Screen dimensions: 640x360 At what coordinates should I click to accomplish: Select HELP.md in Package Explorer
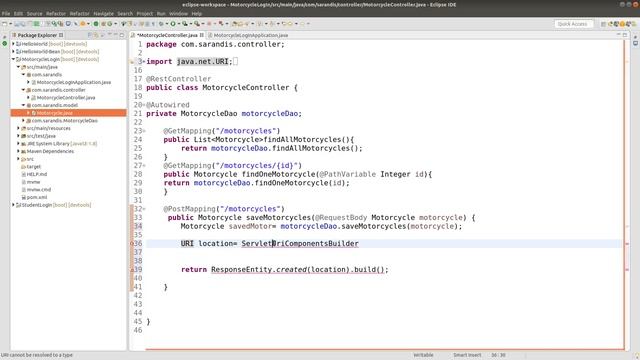pos(36,174)
